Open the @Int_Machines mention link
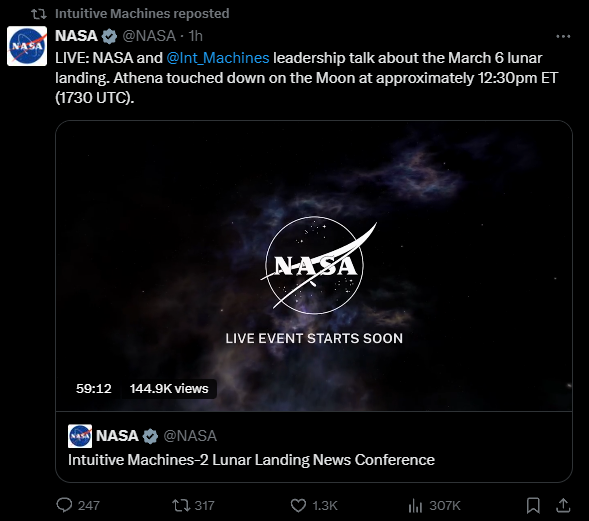This screenshot has height=521, width=589. 217,58
